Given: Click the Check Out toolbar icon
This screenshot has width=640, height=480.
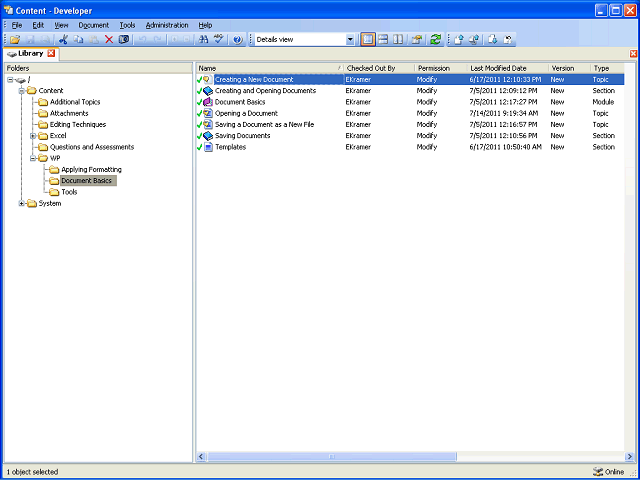Looking at the screenshot, I should point(493,40).
